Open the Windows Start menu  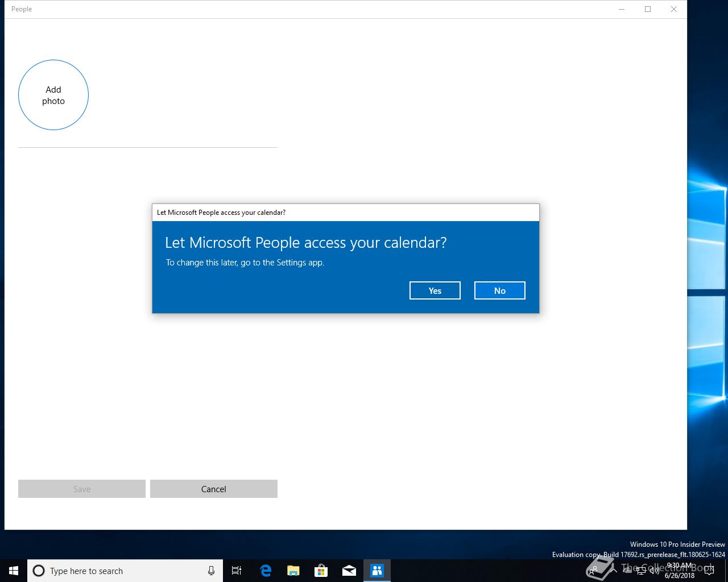point(14,571)
